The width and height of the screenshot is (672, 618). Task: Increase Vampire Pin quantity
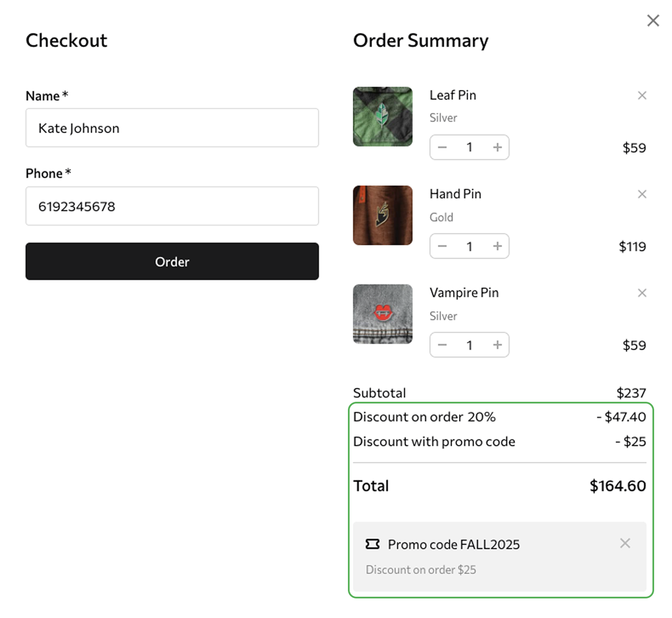(x=497, y=345)
